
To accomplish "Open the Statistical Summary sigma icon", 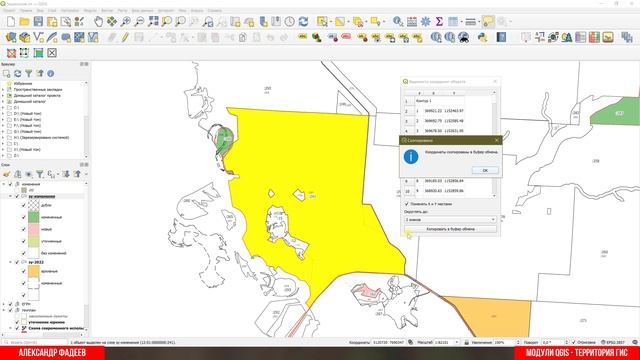I will pyautogui.click(x=439, y=21).
